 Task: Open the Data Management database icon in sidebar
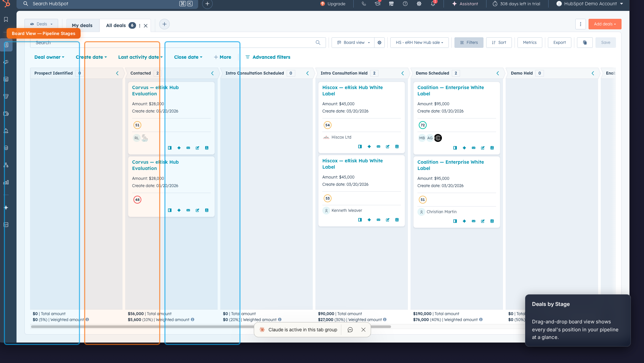point(6,148)
